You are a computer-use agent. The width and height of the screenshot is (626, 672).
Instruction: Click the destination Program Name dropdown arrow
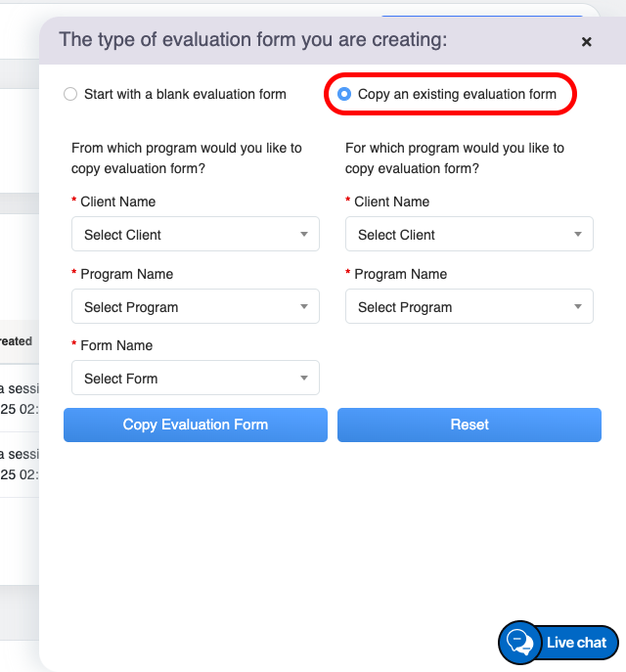point(578,307)
